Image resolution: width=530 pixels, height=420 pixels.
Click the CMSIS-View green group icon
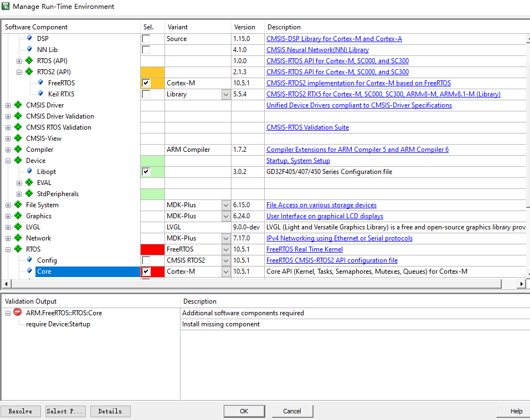coord(18,138)
